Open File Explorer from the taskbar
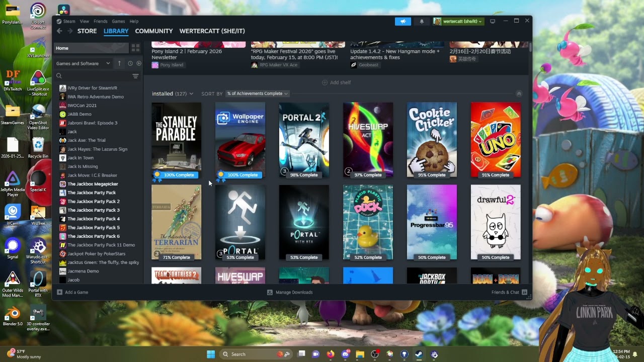644x362 pixels. [x=360, y=354]
